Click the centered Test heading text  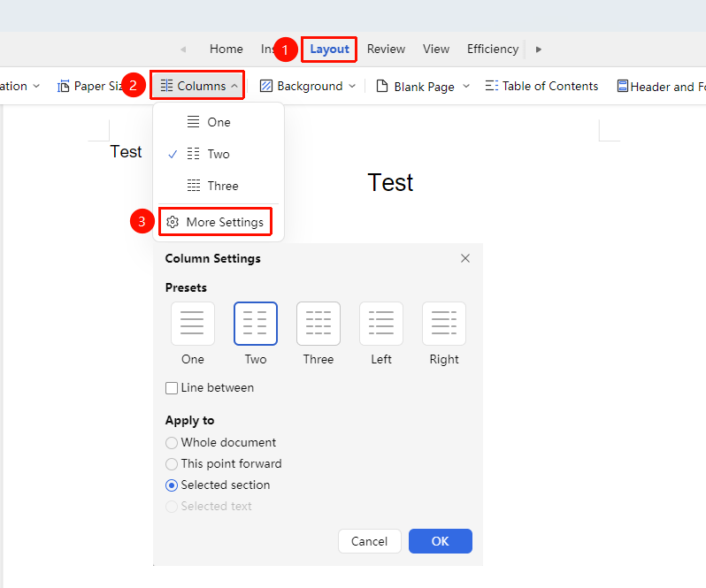coord(390,182)
